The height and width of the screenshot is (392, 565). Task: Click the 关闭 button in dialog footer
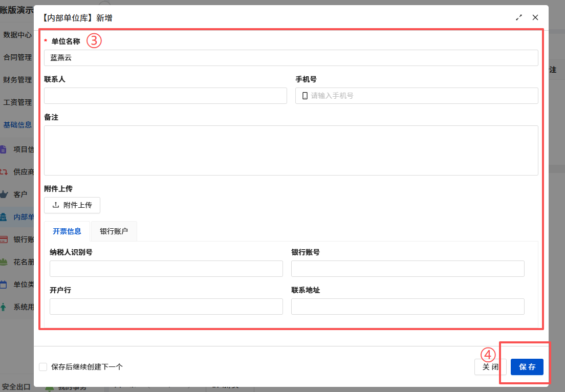coord(490,367)
